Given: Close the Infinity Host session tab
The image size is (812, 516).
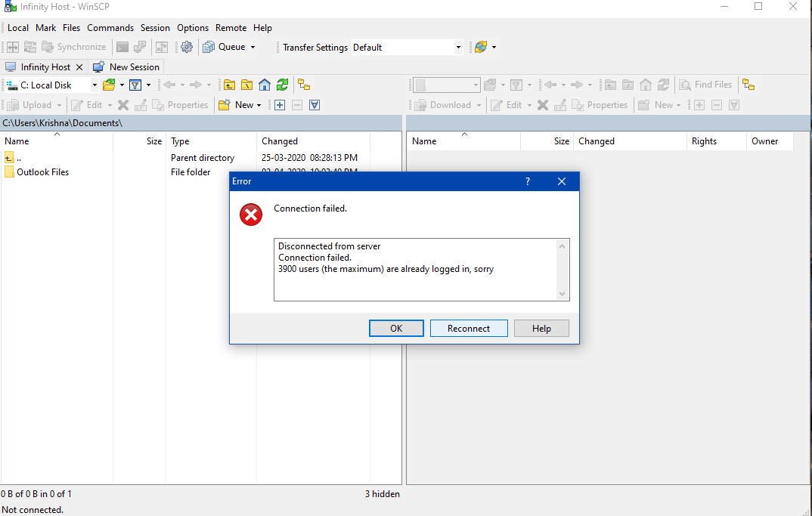Looking at the screenshot, I should pos(79,67).
